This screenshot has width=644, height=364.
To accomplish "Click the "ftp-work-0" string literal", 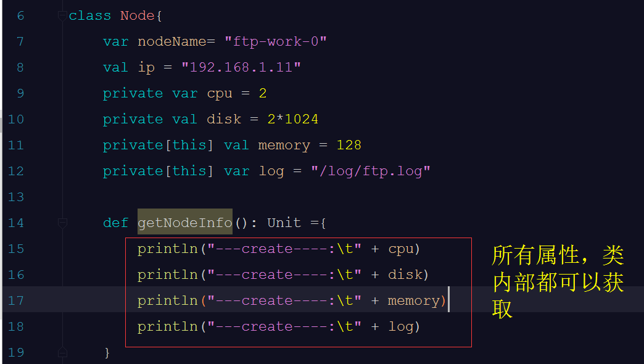I will pyautogui.click(x=276, y=42).
